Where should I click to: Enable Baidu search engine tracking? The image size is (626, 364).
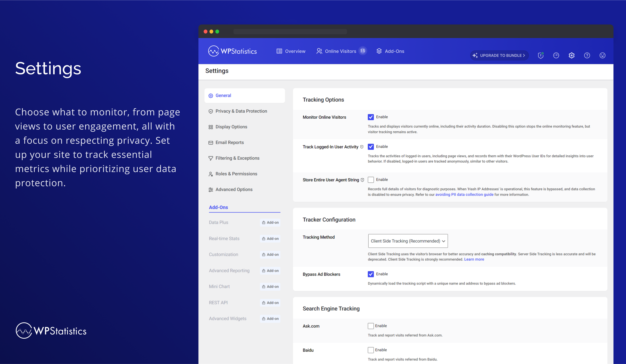(x=371, y=350)
